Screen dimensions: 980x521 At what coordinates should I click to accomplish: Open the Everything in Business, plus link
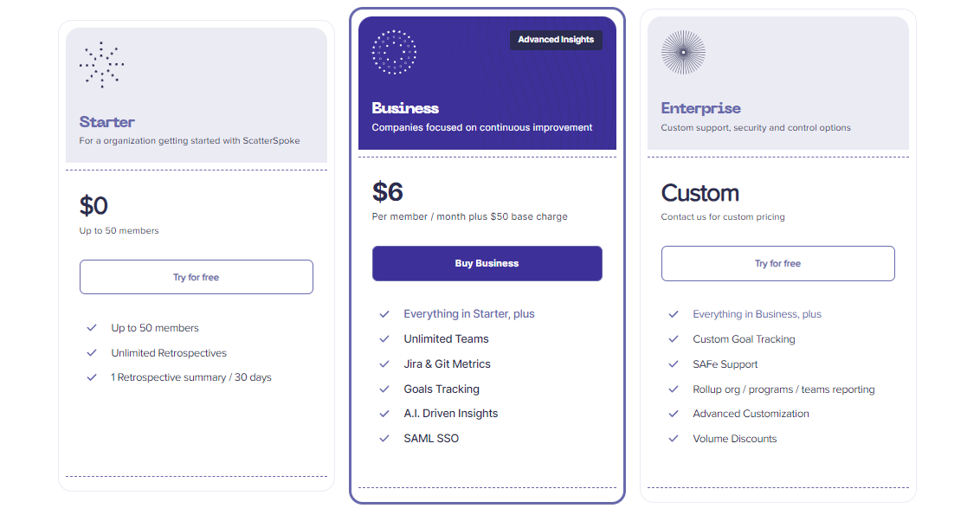[757, 314]
